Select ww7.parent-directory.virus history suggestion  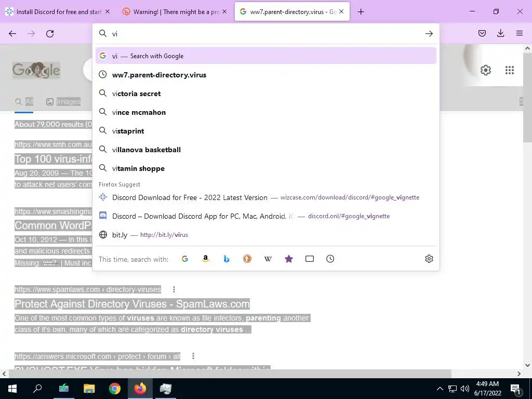click(266, 75)
